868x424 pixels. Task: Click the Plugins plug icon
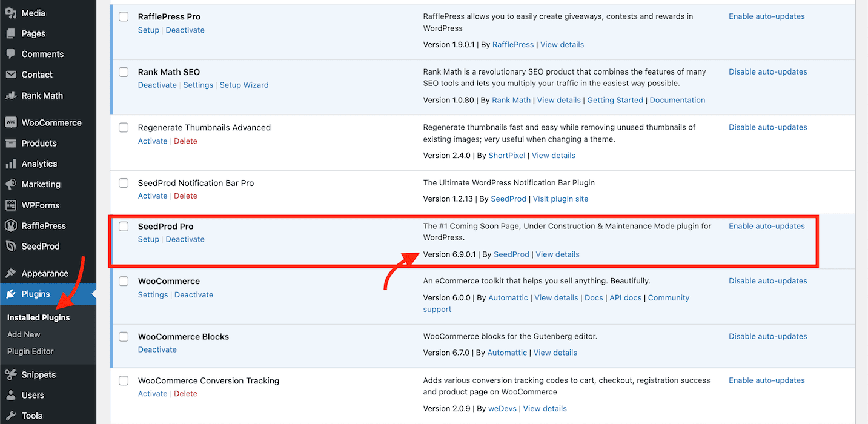10,294
